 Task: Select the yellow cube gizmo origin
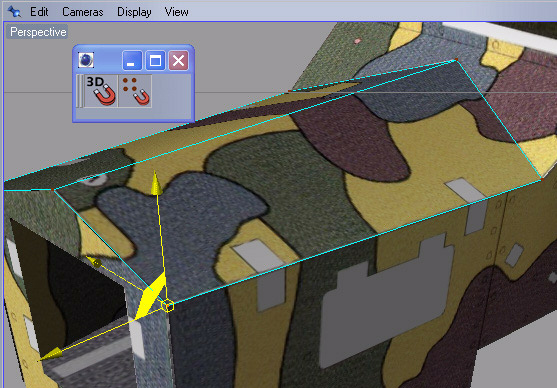168,306
